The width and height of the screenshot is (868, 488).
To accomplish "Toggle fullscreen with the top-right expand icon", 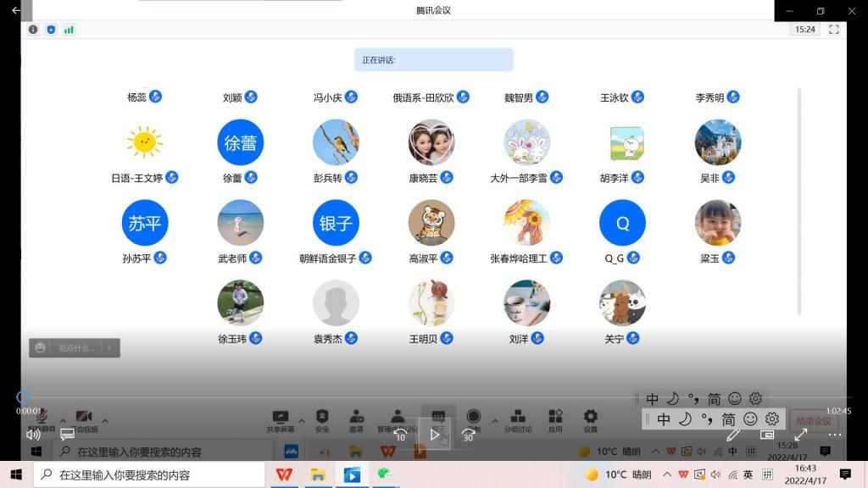I will pyautogui.click(x=833, y=29).
